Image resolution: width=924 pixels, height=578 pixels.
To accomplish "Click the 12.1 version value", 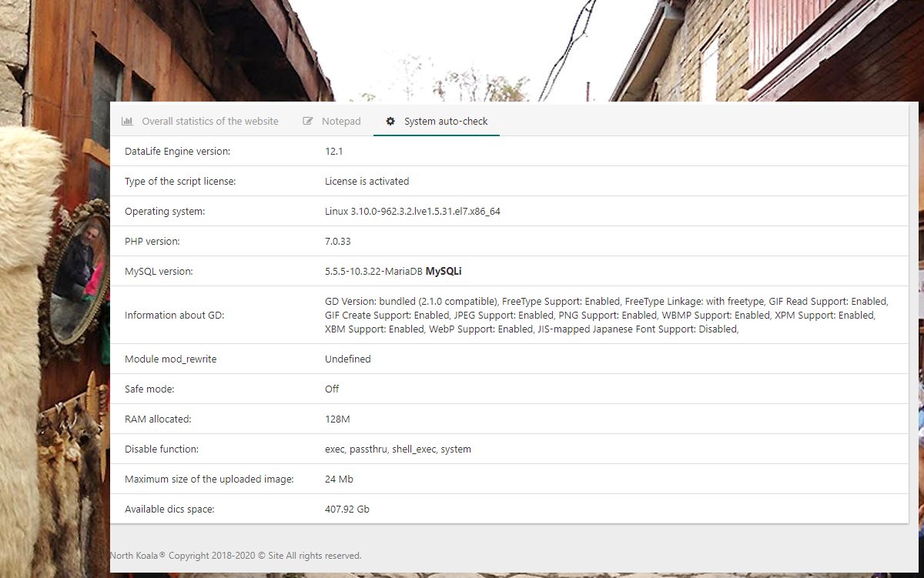I will pyautogui.click(x=333, y=152).
